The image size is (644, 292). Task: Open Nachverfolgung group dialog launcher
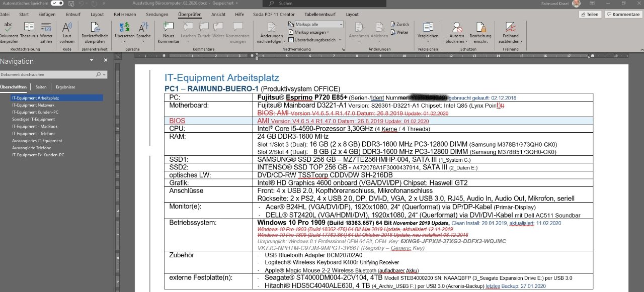tap(344, 49)
